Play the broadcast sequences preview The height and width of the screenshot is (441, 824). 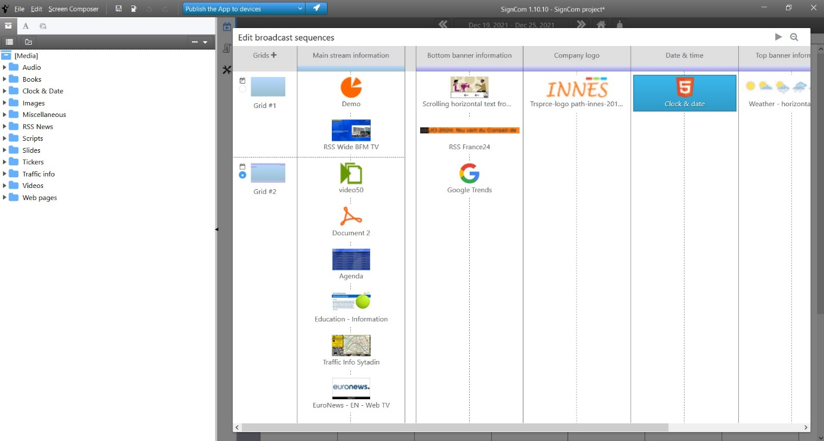coord(778,37)
